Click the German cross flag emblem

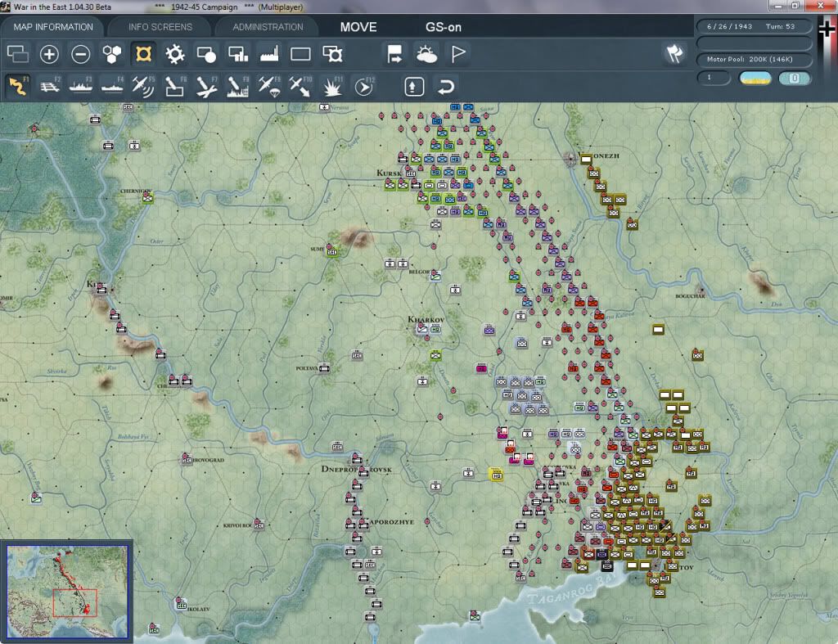(x=827, y=30)
